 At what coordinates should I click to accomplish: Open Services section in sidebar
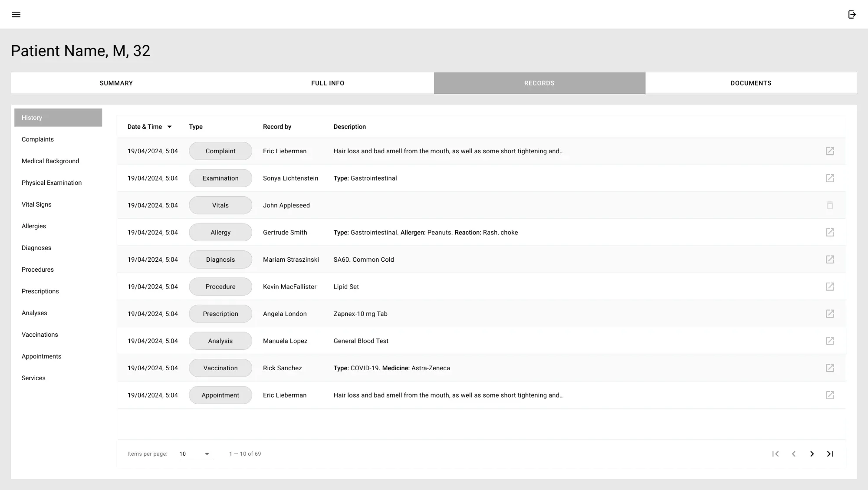pos(58,378)
